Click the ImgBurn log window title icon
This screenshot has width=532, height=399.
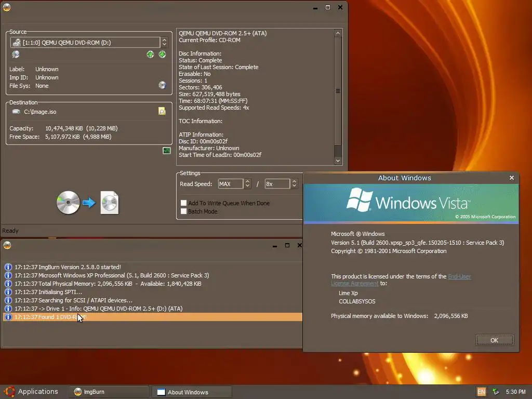pos(7,245)
